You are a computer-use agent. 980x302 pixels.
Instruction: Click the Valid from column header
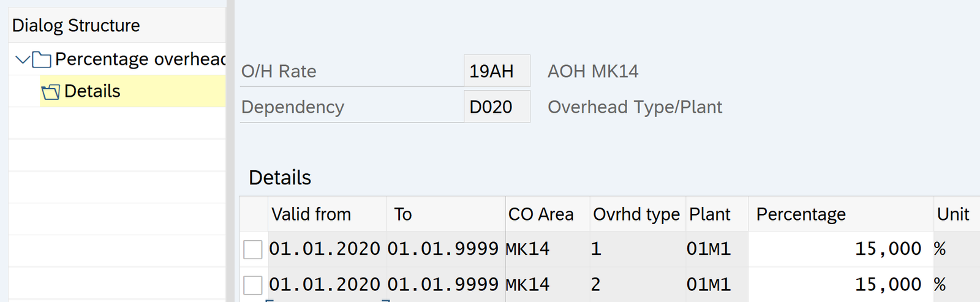311,214
